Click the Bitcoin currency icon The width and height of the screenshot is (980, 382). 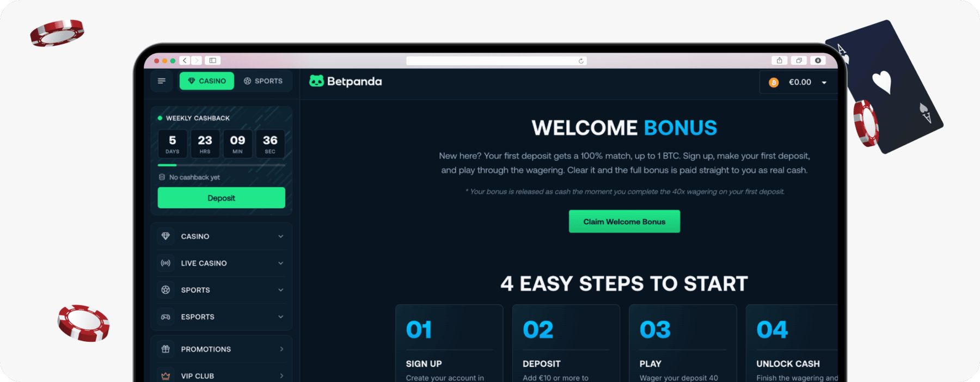[774, 82]
